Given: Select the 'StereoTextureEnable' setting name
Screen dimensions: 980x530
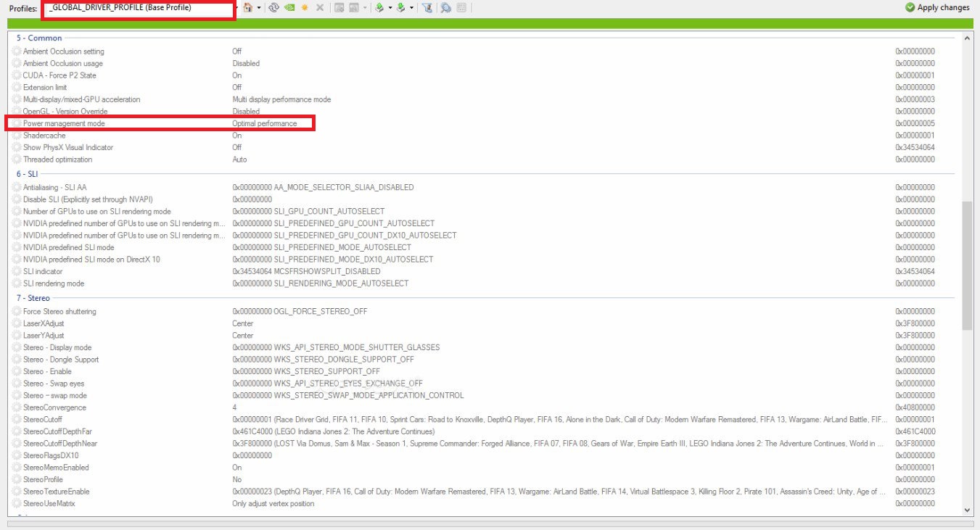Looking at the screenshot, I should [57, 492].
